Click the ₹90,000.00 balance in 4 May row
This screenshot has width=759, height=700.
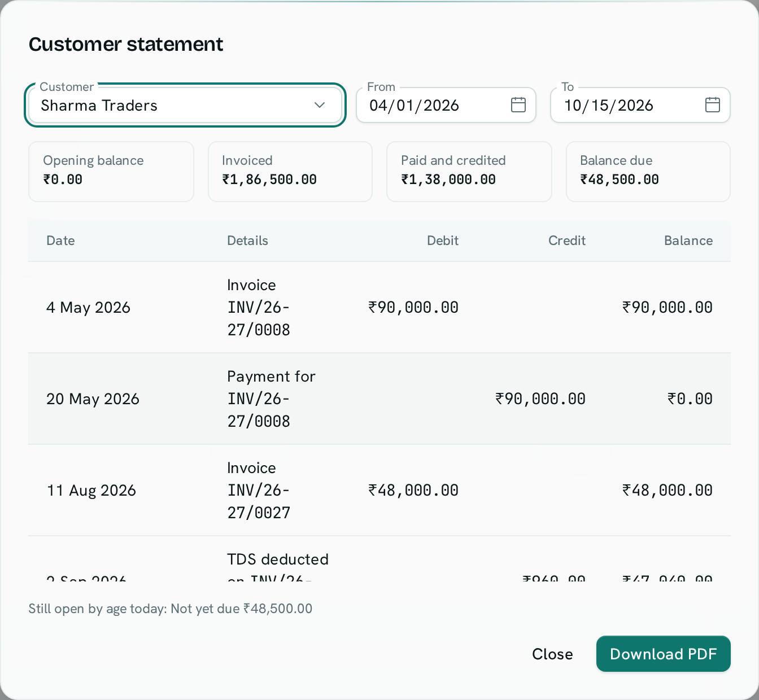click(668, 308)
